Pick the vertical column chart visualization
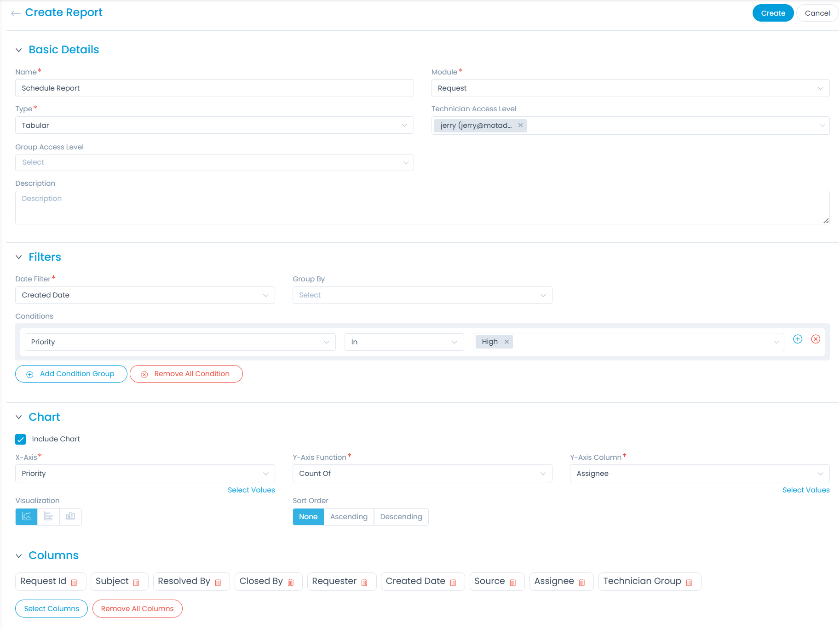 click(x=70, y=516)
